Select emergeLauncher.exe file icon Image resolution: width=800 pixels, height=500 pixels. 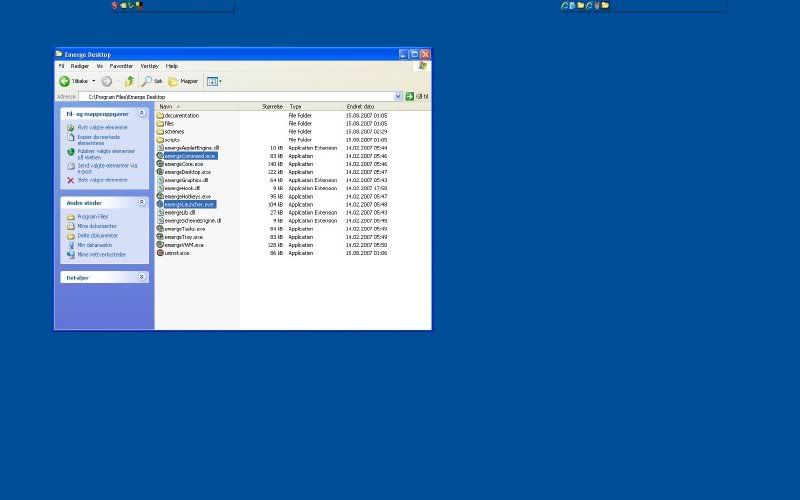click(160, 205)
